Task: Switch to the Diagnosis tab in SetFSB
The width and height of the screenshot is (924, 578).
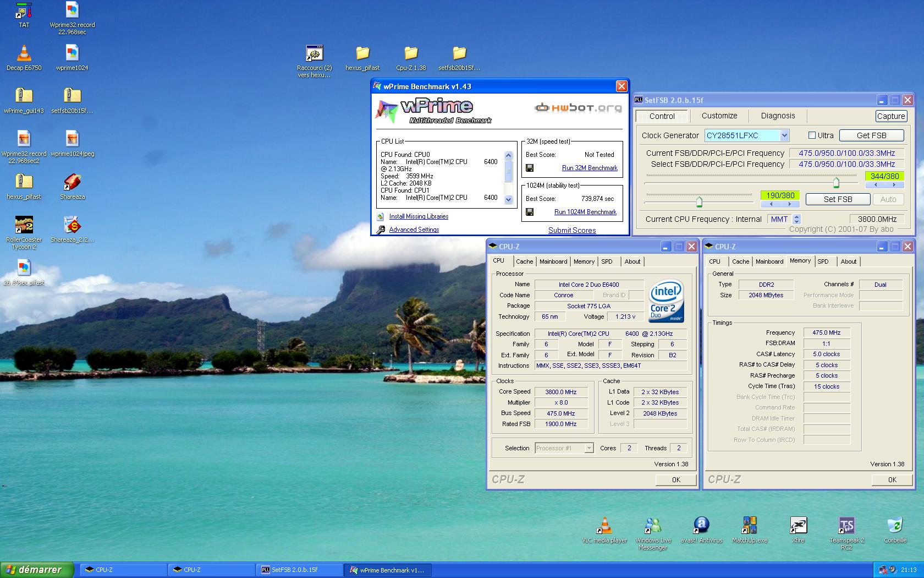Action: click(778, 116)
